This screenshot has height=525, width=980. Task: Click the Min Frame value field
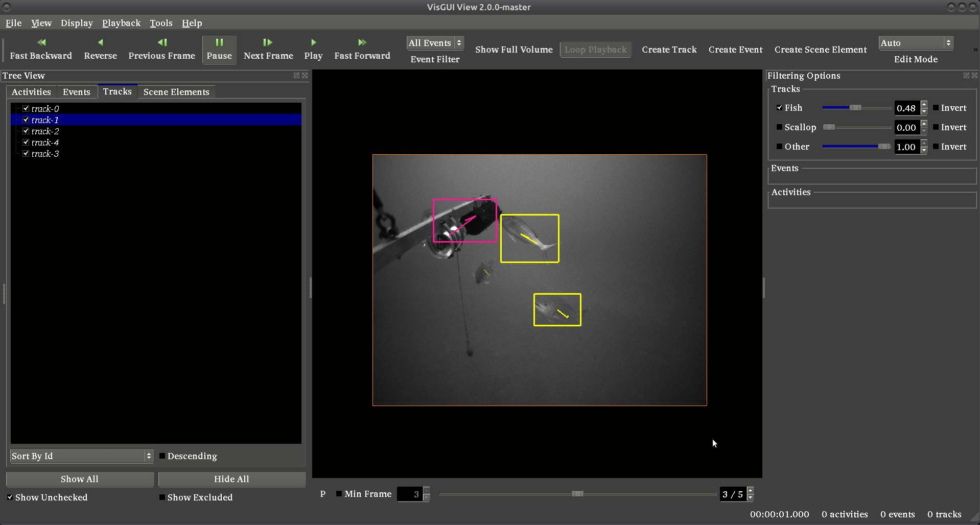point(411,494)
